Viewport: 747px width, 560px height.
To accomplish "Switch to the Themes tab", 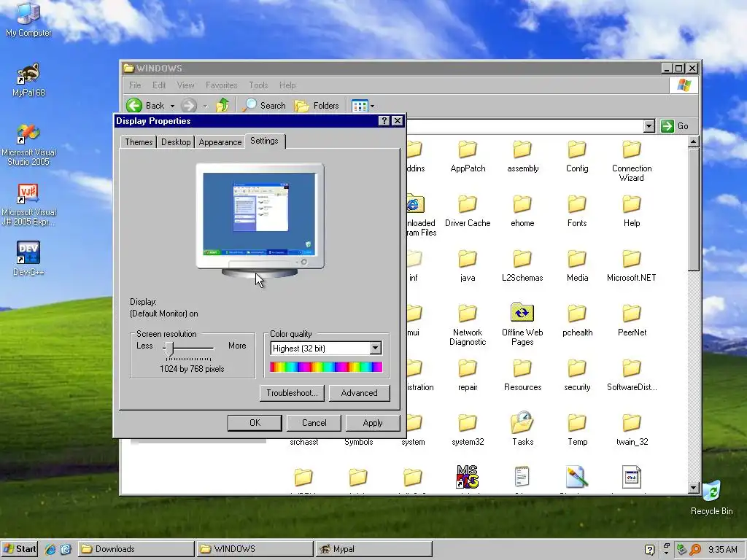I will click(x=139, y=142).
